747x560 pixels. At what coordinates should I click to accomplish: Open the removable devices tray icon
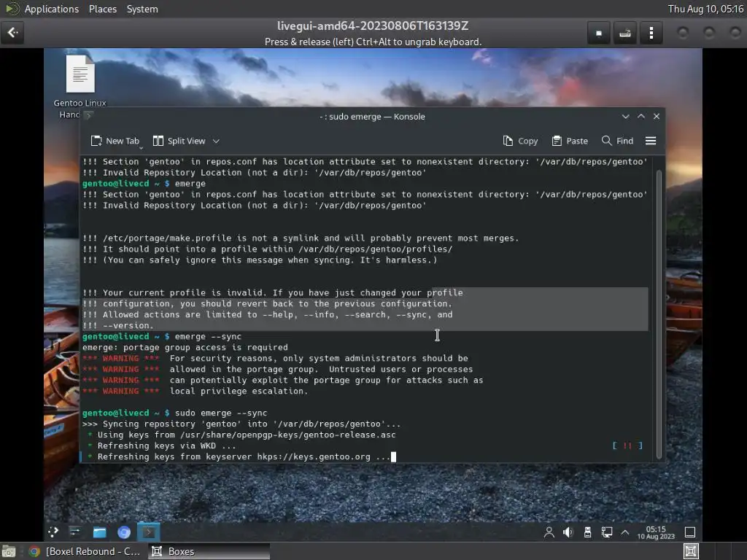click(587, 532)
